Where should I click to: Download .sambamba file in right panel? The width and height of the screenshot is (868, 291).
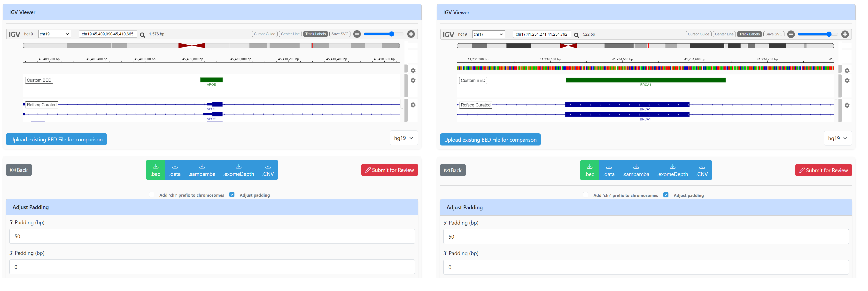point(636,170)
